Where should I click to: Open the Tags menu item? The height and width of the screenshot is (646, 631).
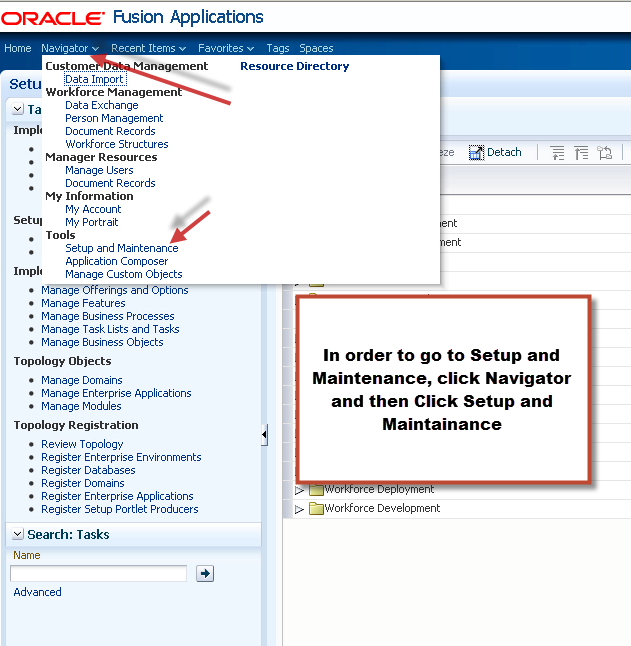pyautogui.click(x=278, y=48)
